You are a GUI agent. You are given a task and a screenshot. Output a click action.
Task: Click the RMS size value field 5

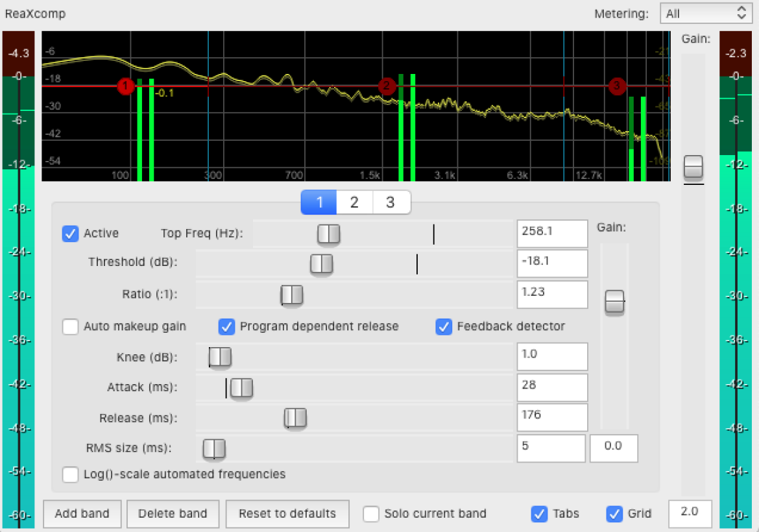tap(551, 448)
